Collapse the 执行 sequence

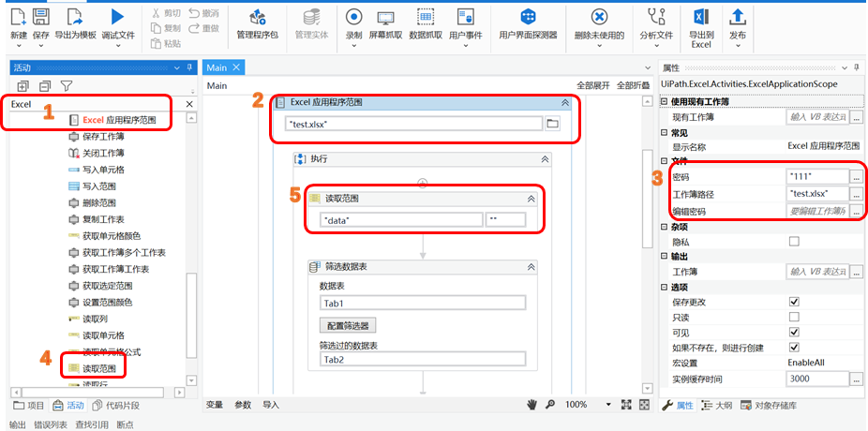[545, 159]
